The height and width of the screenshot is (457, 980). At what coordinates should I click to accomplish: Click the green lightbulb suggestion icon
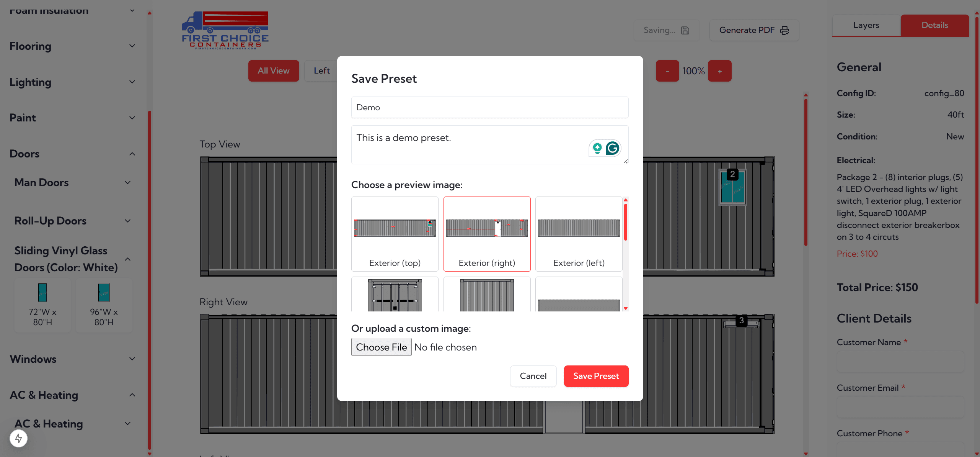(x=597, y=148)
